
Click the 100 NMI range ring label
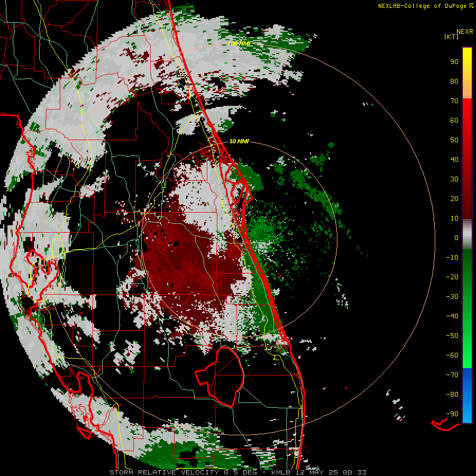(240, 43)
